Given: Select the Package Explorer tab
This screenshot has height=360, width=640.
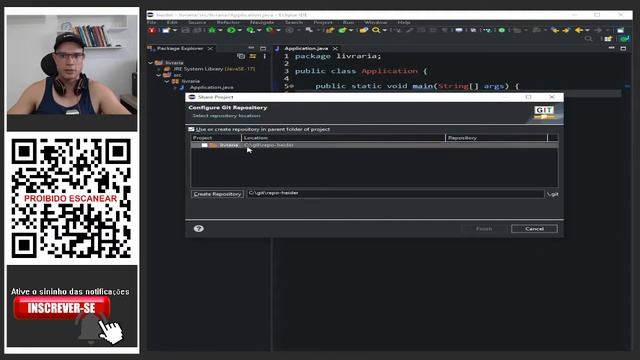Looking at the screenshot, I should click(180, 48).
